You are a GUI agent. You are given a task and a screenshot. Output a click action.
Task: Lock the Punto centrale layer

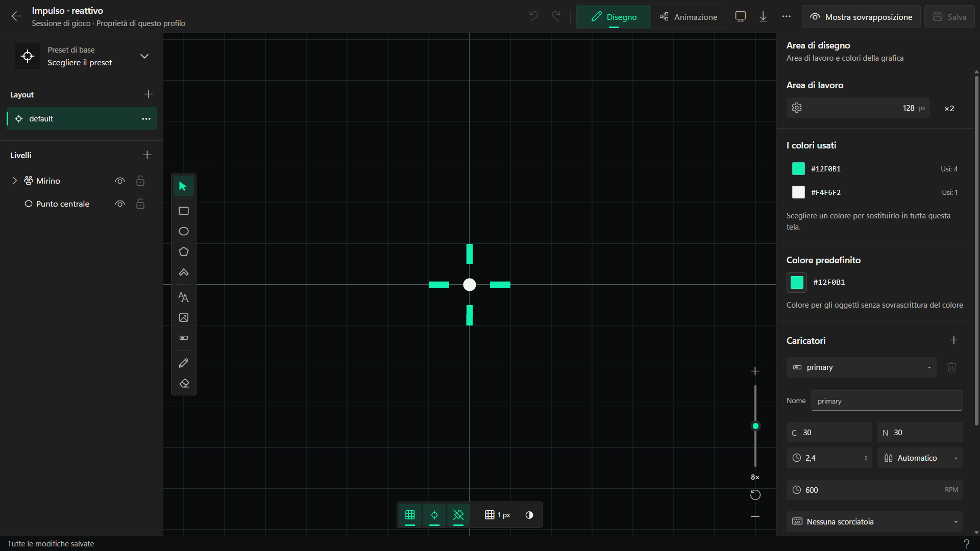[140, 204]
